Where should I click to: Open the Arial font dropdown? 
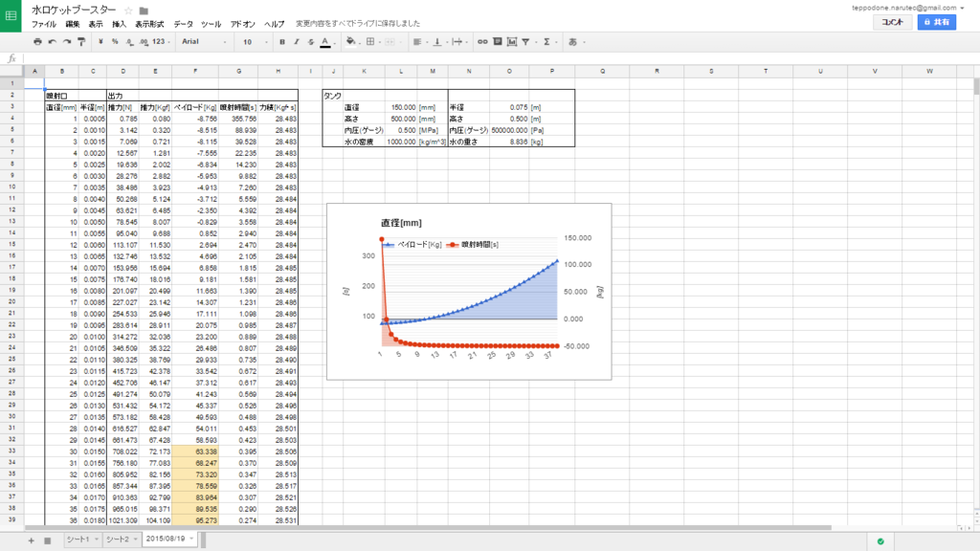[x=204, y=42]
